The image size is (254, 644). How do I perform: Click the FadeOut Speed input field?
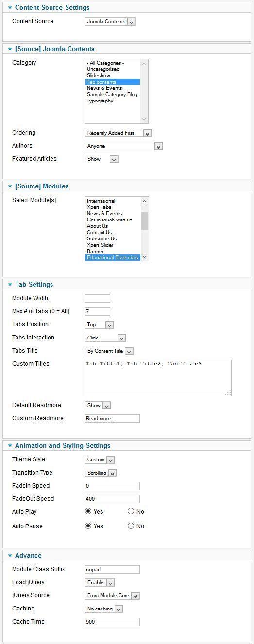point(112,499)
